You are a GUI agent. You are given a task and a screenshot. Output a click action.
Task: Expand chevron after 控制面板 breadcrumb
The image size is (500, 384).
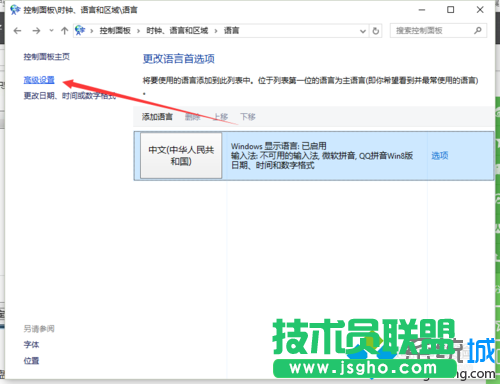click(x=138, y=31)
